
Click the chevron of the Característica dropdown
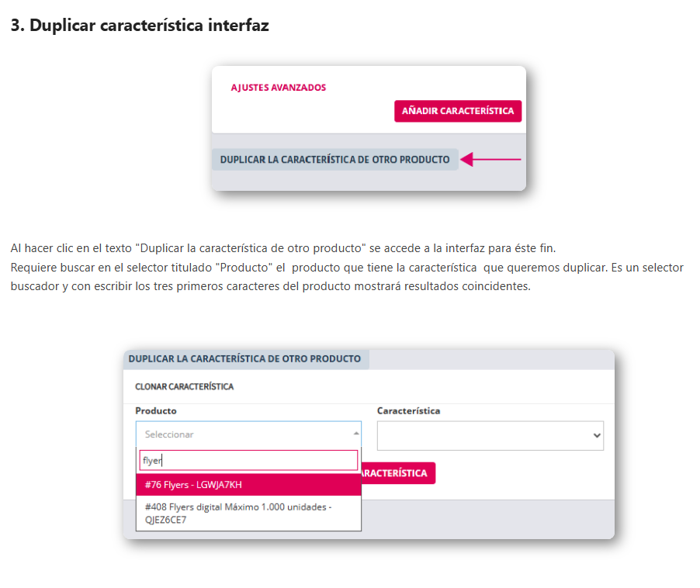click(x=597, y=436)
